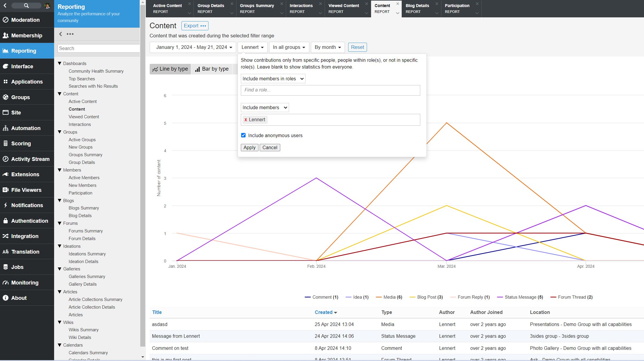Click the Activity Stream clock icon
Screen dimensions: 644x361
(x=6, y=159)
